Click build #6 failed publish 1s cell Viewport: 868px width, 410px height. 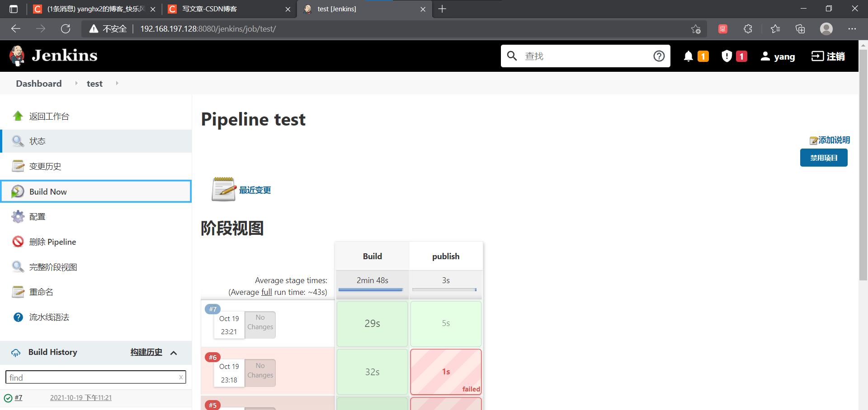(x=446, y=372)
